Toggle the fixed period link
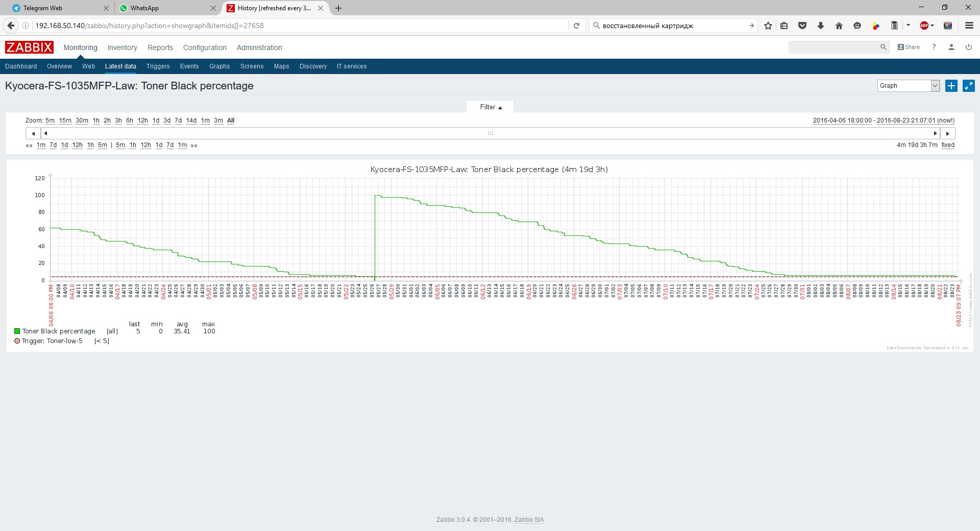The width and height of the screenshot is (980, 531). (x=948, y=145)
